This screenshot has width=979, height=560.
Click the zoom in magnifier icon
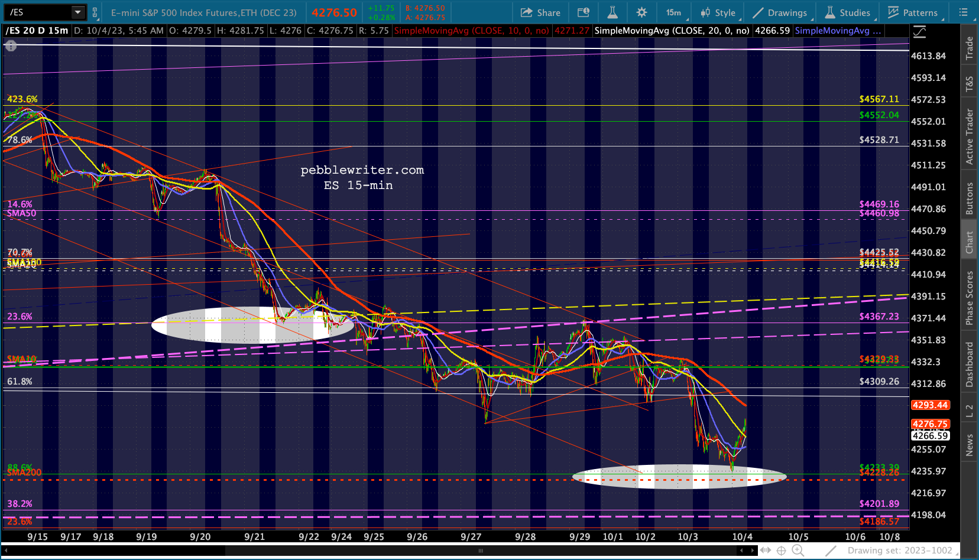pos(798,551)
